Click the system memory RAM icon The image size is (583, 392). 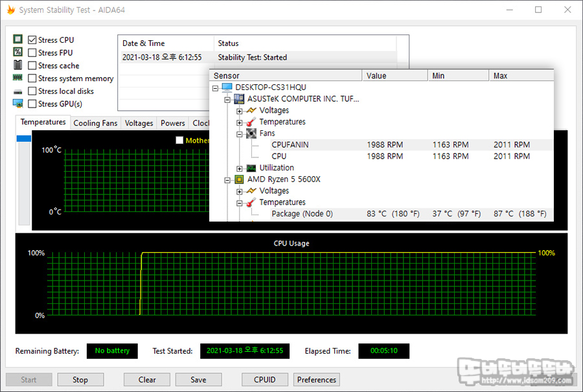click(x=17, y=77)
